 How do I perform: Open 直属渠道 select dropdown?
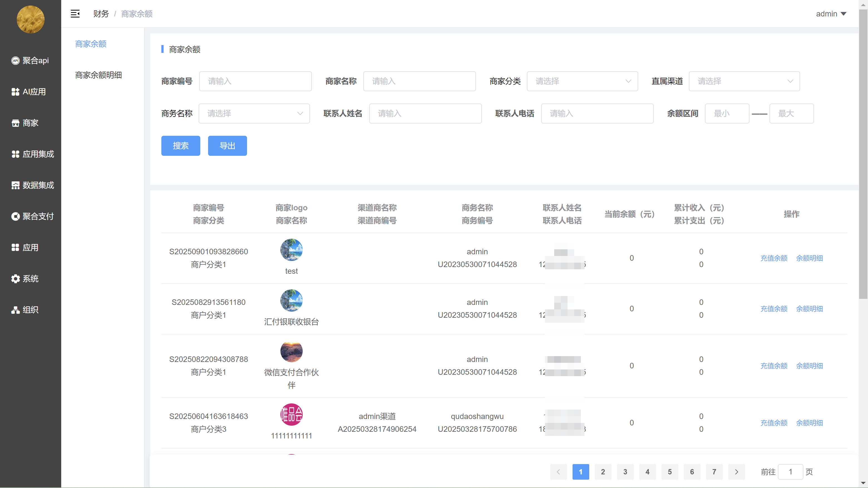pyautogui.click(x=744, y=81)
